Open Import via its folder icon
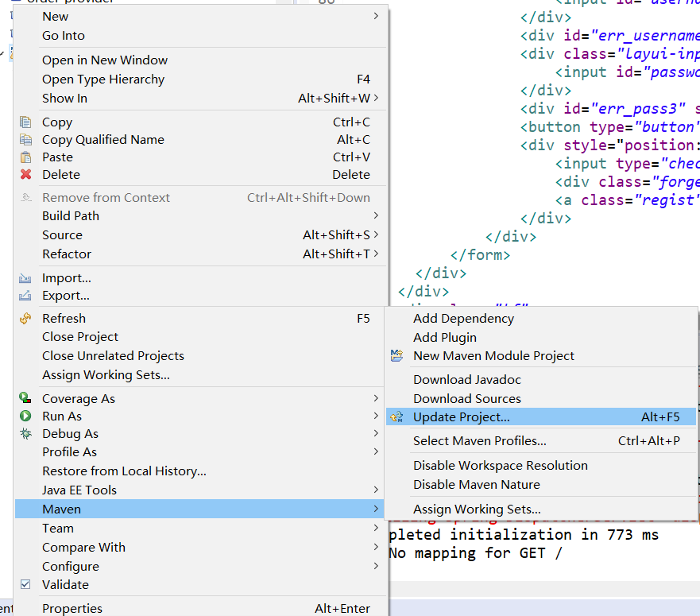Viewport: 700px width, 616px height. coord(26,277)
